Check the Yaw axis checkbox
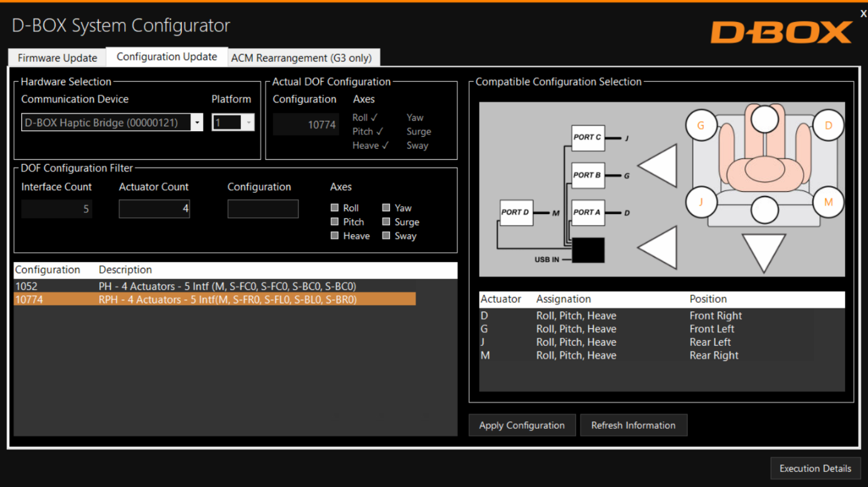868x487 pixels. coord(388,207)
